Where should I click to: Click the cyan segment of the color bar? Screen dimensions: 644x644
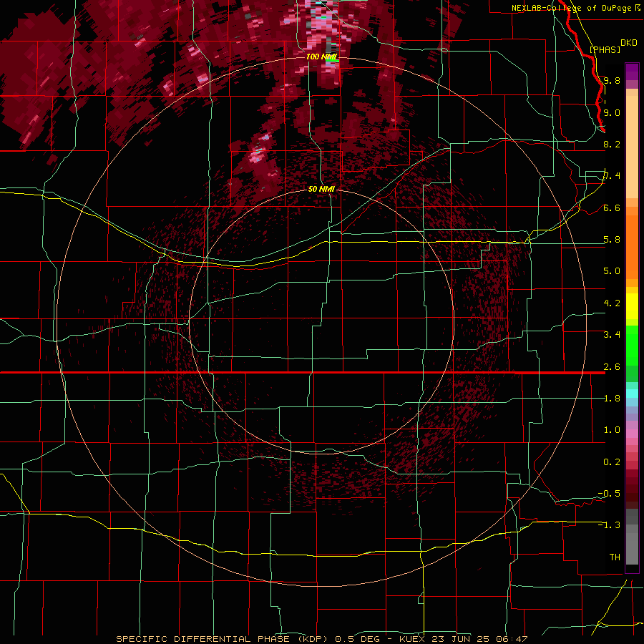632,394
